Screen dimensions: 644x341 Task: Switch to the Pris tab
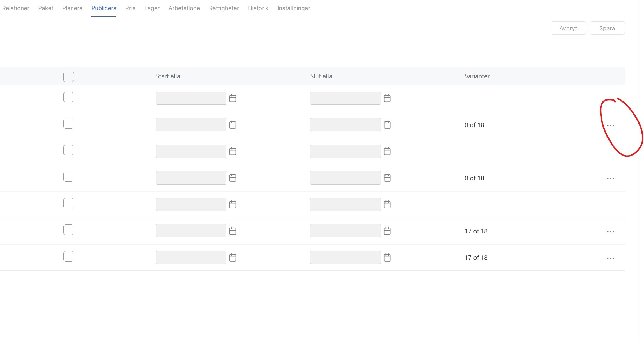pyautogui.click(x=130, y=8)
